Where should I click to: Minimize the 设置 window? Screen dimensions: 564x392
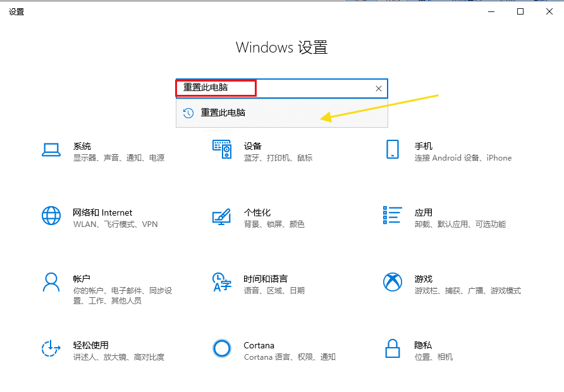point(491,11)
